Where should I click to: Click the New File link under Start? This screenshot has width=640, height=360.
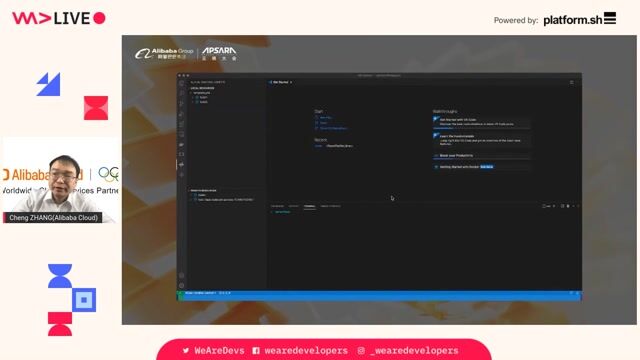[325, 118]
